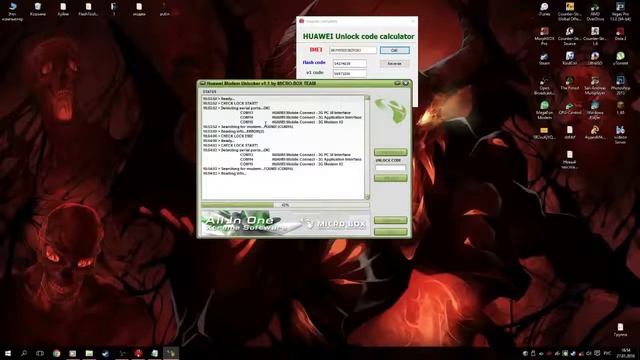This screenshot has height=360, width=640.
Task: Open the Windows Start menu
Action: (7, 353)
